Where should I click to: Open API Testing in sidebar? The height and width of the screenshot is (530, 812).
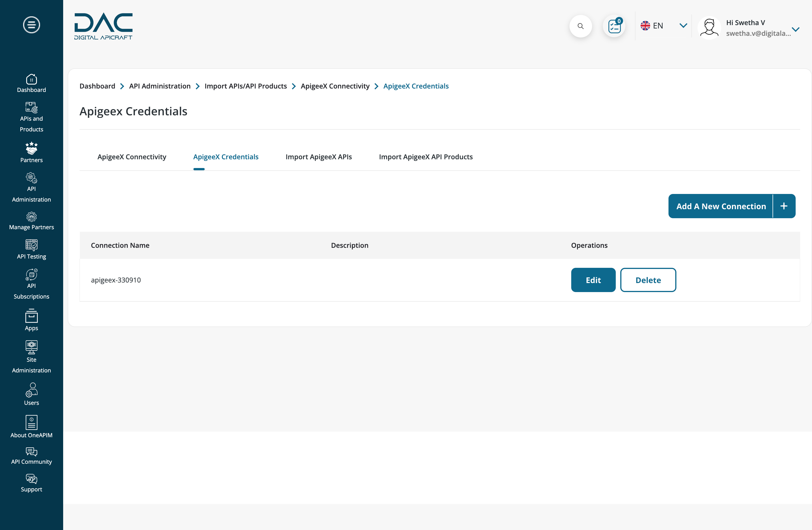click(31, 250)
